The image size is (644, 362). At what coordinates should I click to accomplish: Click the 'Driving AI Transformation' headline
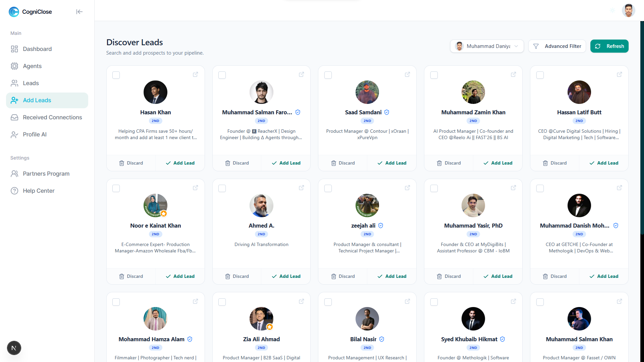pyautogui.click(x=261, y=244)
